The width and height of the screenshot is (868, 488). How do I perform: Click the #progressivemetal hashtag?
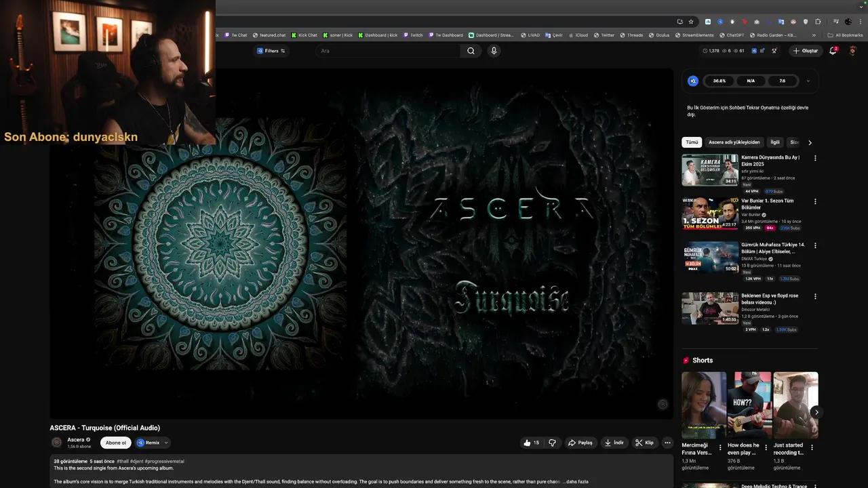coord(163,462)
